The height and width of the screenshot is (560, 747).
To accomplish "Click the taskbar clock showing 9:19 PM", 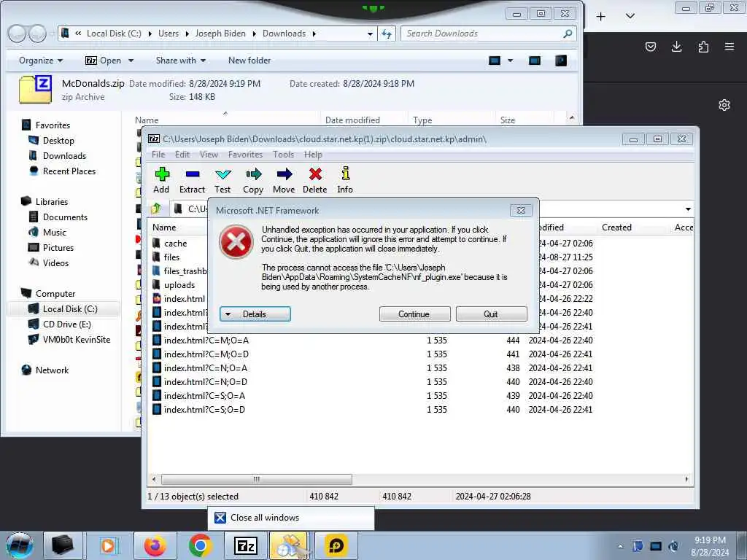I will 710,546.
